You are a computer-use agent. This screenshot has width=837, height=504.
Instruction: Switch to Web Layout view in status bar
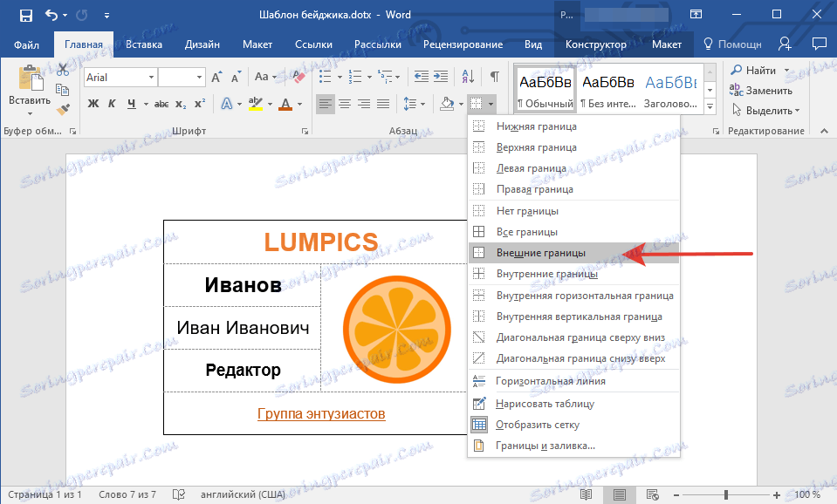pos(652,495)
